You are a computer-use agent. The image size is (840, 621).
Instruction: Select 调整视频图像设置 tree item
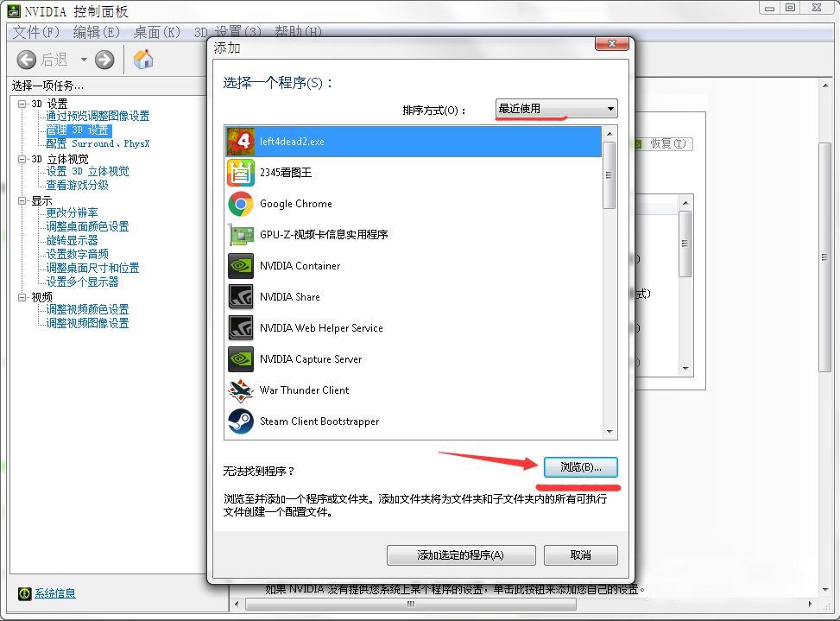pyautogui.click(x=87, y=323)
